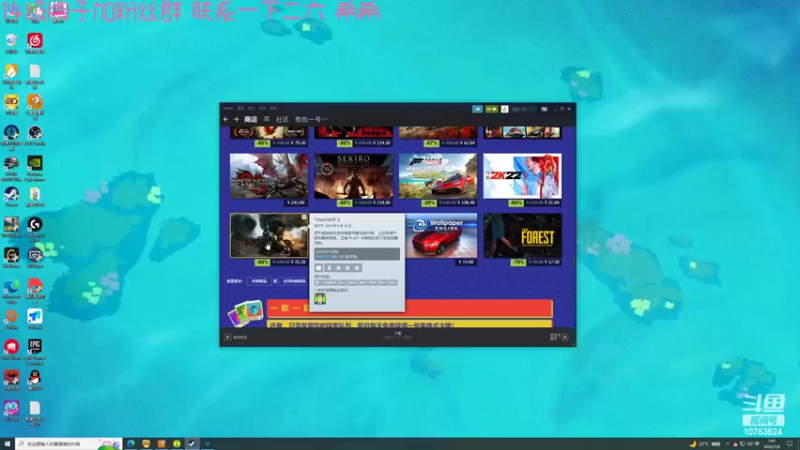This screenshot has width=800, height=450.
Task: Open the 社区 (Community) tab
Action: [282, 119]
